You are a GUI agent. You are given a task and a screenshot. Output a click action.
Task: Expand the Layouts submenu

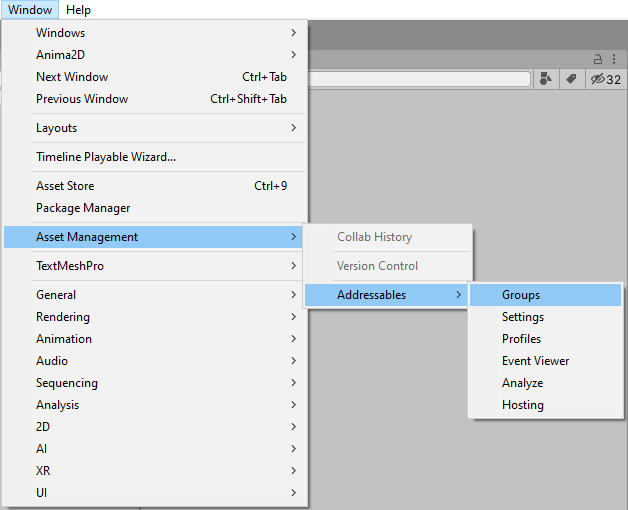pyautogui.click(x=56, y=128)
